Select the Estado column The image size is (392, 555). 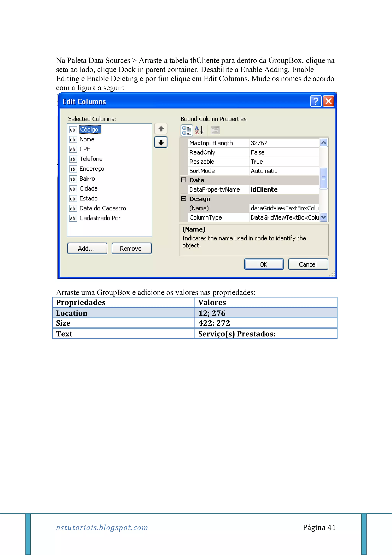(x=88, y=199)
